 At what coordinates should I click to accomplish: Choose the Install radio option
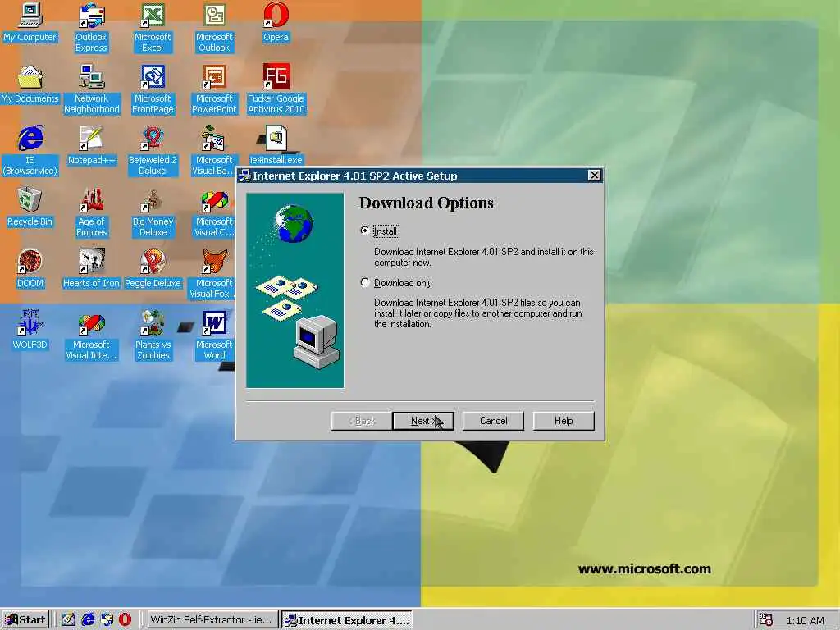tap(381, 231)
